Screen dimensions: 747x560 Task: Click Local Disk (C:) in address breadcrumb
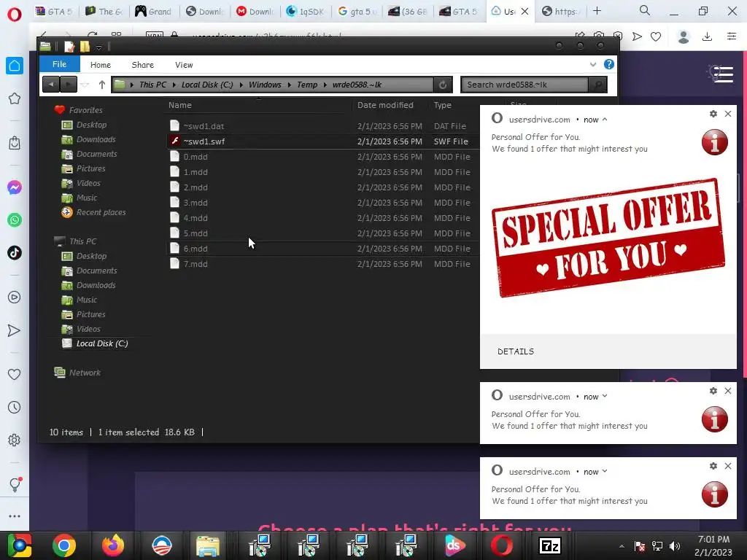tap(207, 85)
